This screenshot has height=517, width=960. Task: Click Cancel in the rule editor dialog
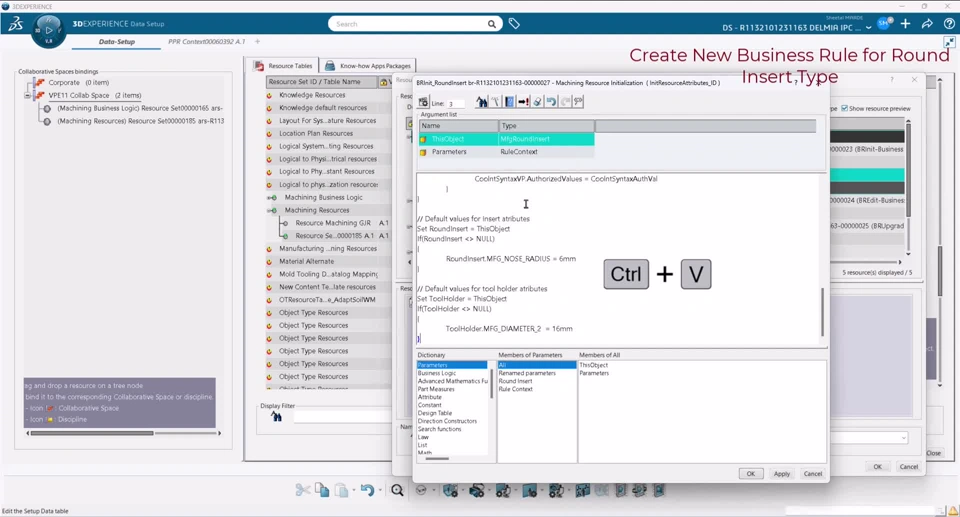[812, 474]
